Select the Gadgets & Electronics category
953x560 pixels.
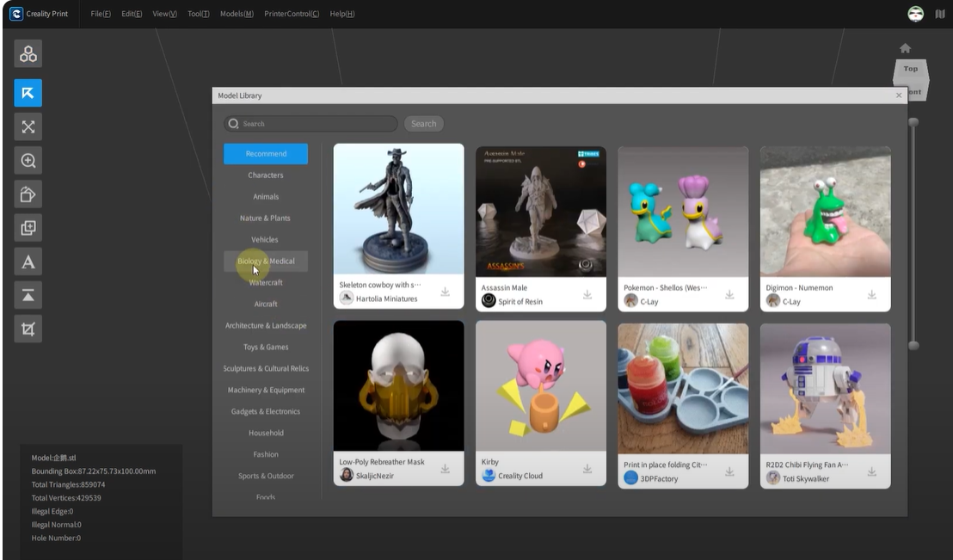tap(266, 412)
